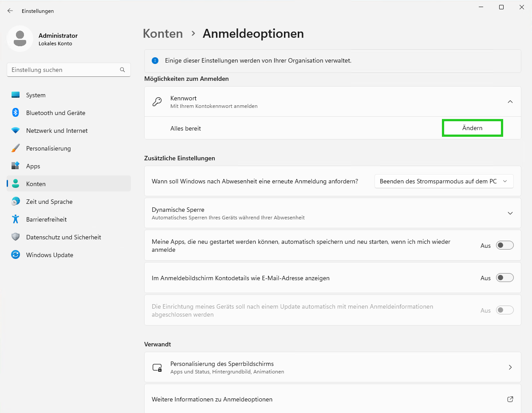Select Bluetooth und Geräte in sidebar
532x413 pixels.
(55, 112)
